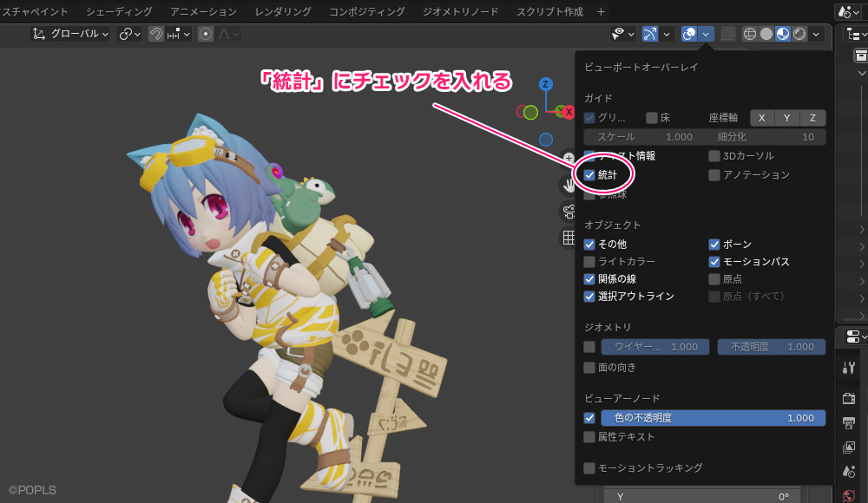The width and height of the screenshot is (868, 503).
Task: Open the Tool properties tab icon
Action: (849, 368)
